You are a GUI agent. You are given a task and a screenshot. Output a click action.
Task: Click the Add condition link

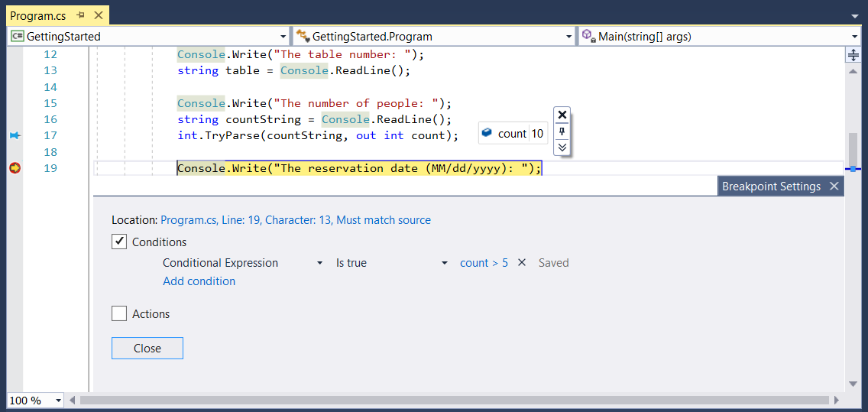[x=199, y=281]
